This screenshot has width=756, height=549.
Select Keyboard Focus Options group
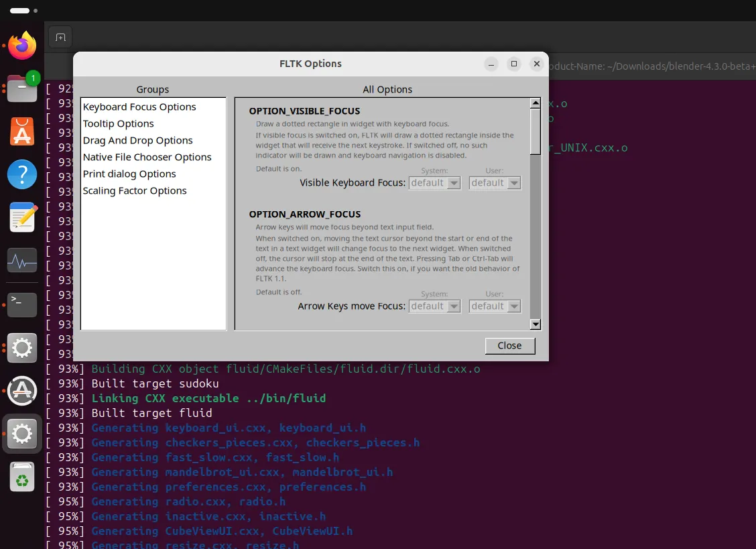(x=139, y=107)
